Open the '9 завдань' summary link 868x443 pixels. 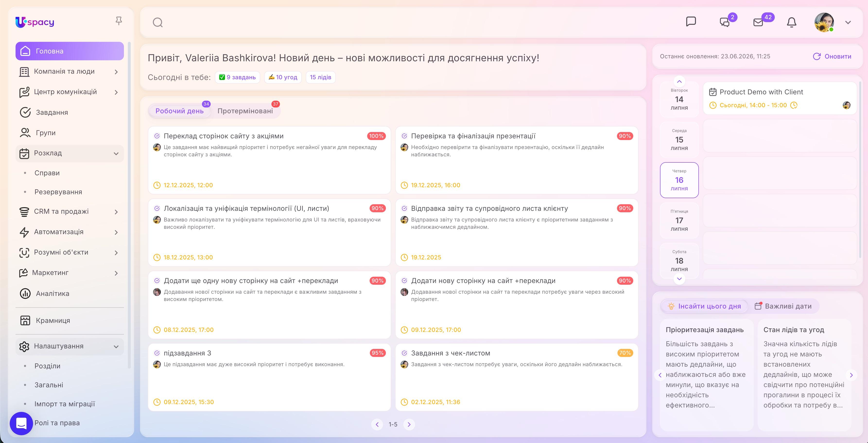tap(238, 77)
